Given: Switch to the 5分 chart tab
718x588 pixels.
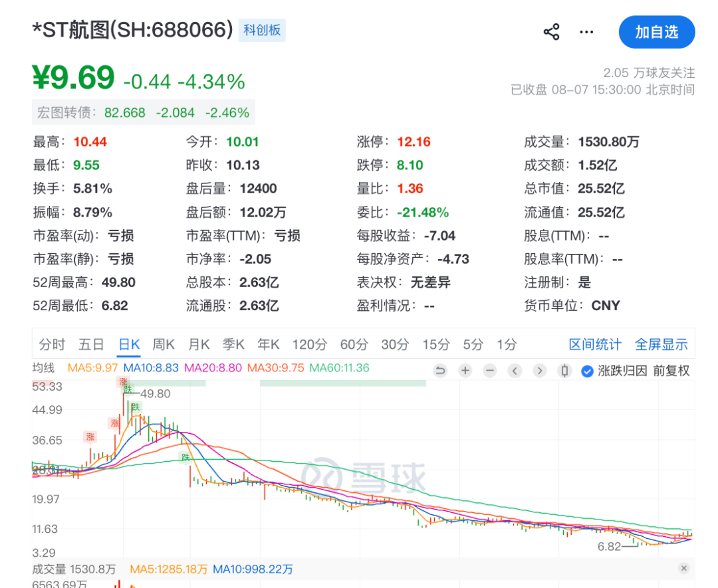Looking at the screenshot, I should tap(473, 344).
